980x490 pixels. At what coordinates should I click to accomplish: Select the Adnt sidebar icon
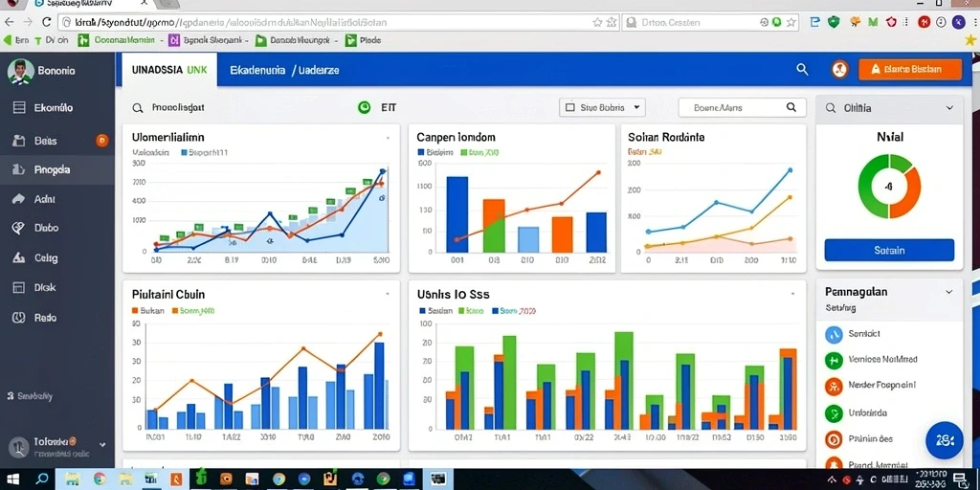(18, 199)
